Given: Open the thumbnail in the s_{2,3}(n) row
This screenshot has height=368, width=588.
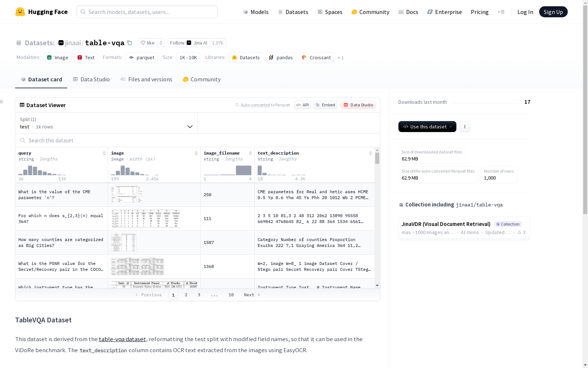Looking at the screenshot, I should [x=146, y=218].
